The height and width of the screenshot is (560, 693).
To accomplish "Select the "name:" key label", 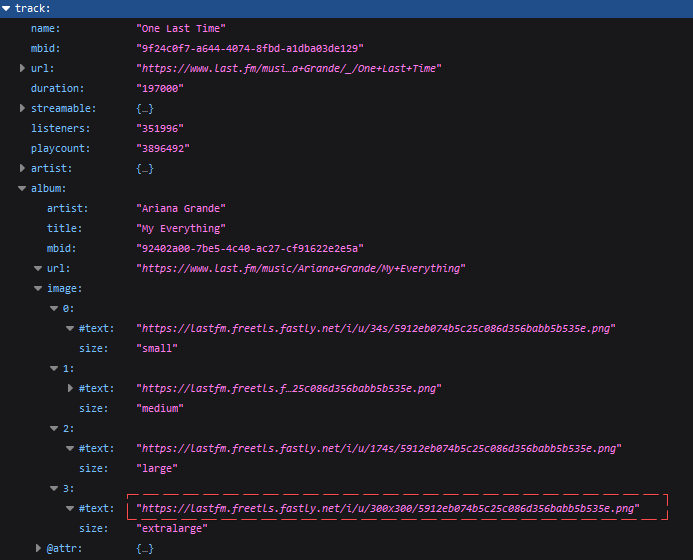I will point(46,28).
